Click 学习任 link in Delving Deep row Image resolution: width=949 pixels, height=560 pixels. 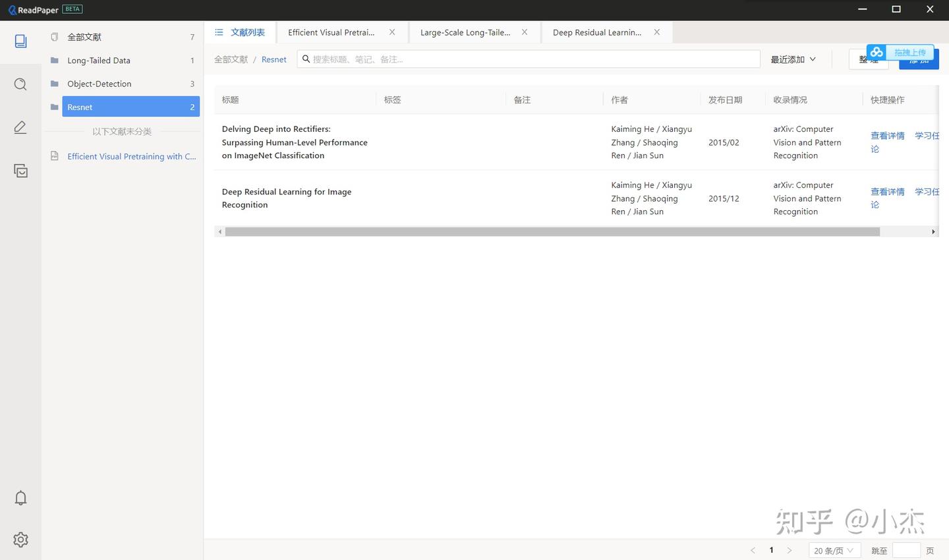coord(927,136)
